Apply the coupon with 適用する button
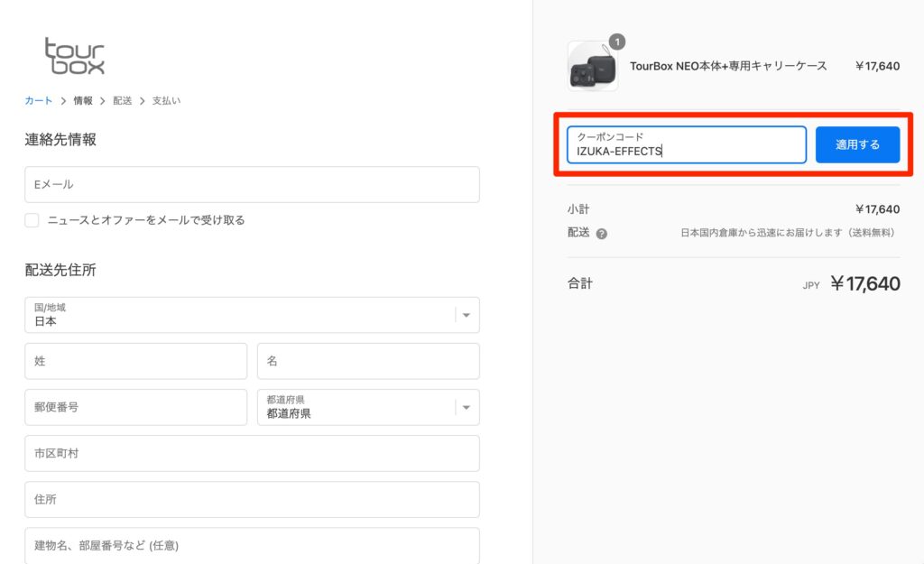This screenshot has height=564, width=924. point(857,144)
